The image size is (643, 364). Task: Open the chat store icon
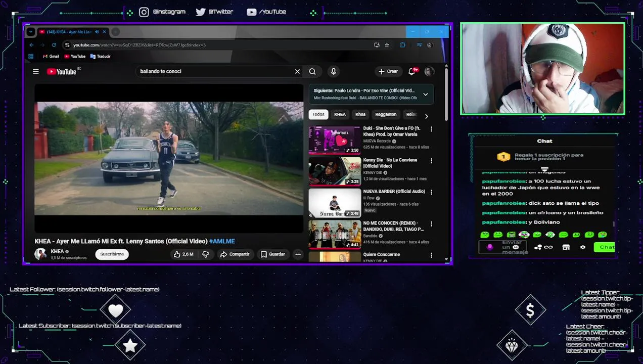(x=566, y=247)
